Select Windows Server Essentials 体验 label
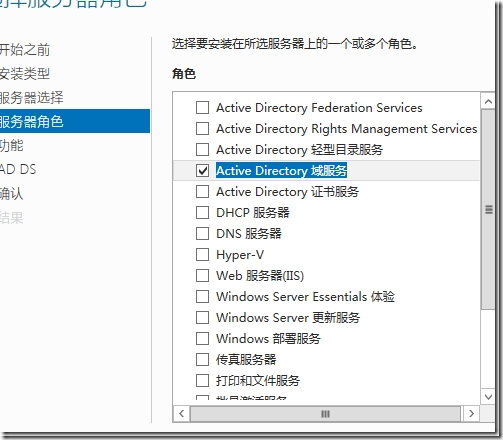 point(305,297)
